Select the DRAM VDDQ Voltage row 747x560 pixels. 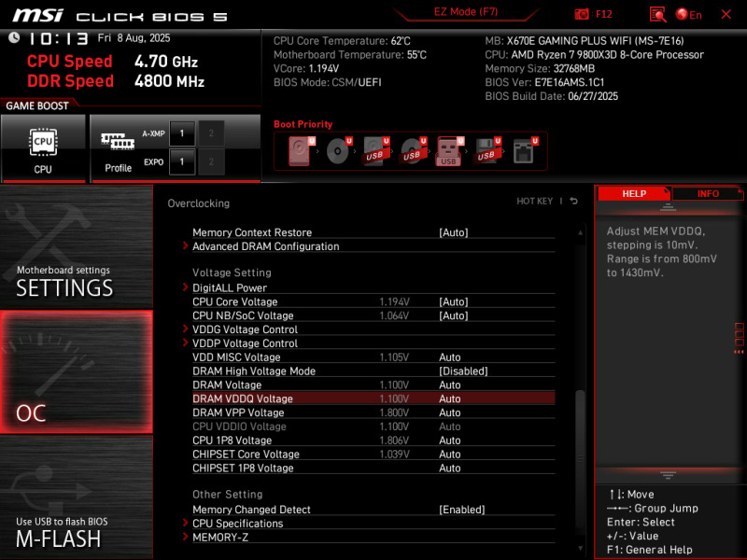[x=373, y=399]
